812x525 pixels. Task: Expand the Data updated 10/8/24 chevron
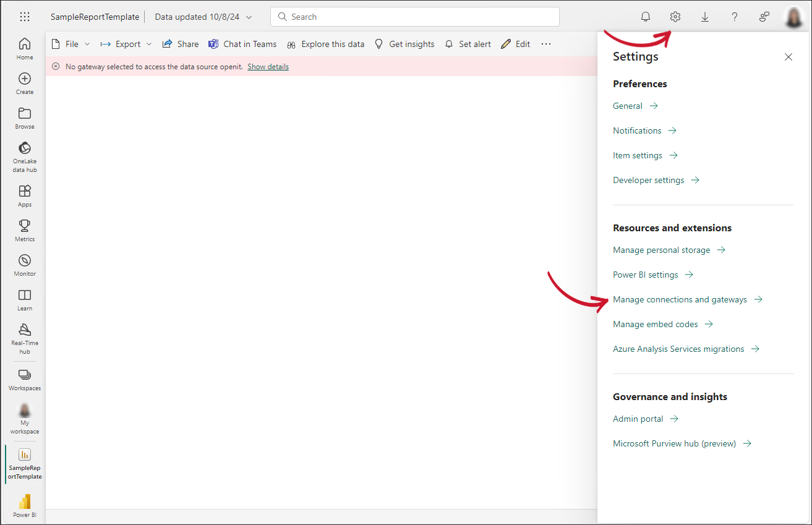tap(249, 17)
